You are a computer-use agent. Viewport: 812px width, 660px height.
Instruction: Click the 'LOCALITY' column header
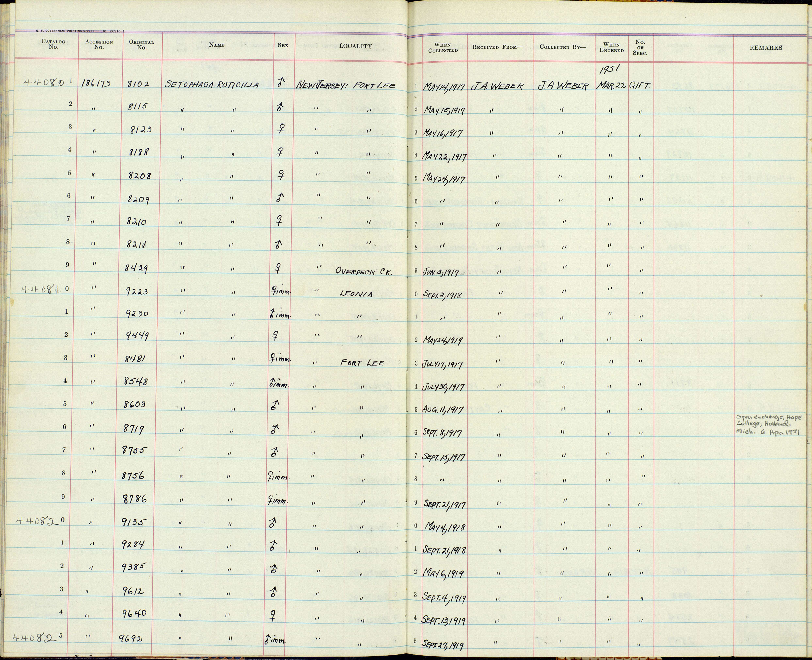355,46
